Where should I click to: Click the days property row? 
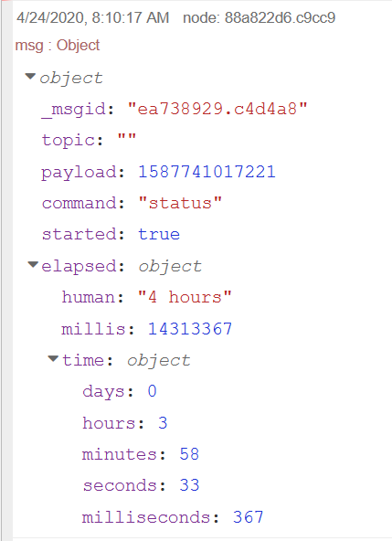[120, 391]
